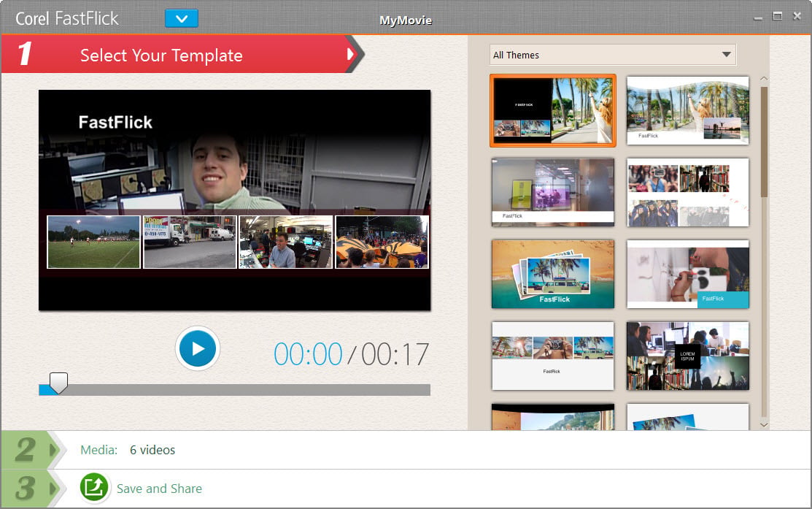Pick the whiteboard drawing template
The width and height of the screenshot is (812, 509).
click(688, 274)
